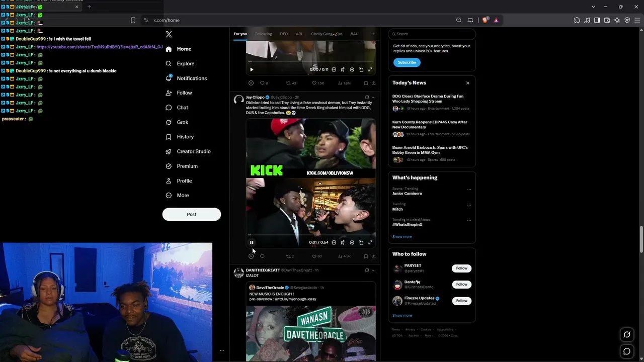Open Brave Leo AI sparkle icon
Screen dimensions: 644x362
617,20
